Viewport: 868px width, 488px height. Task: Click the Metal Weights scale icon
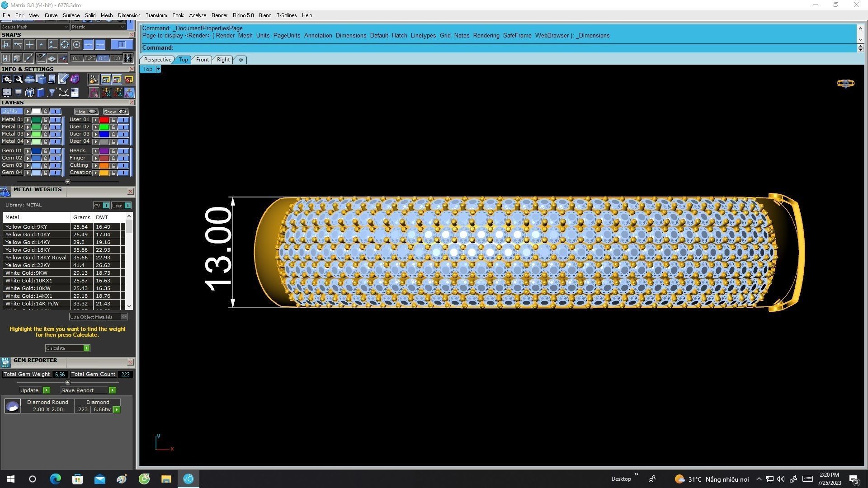pos(5,192)
